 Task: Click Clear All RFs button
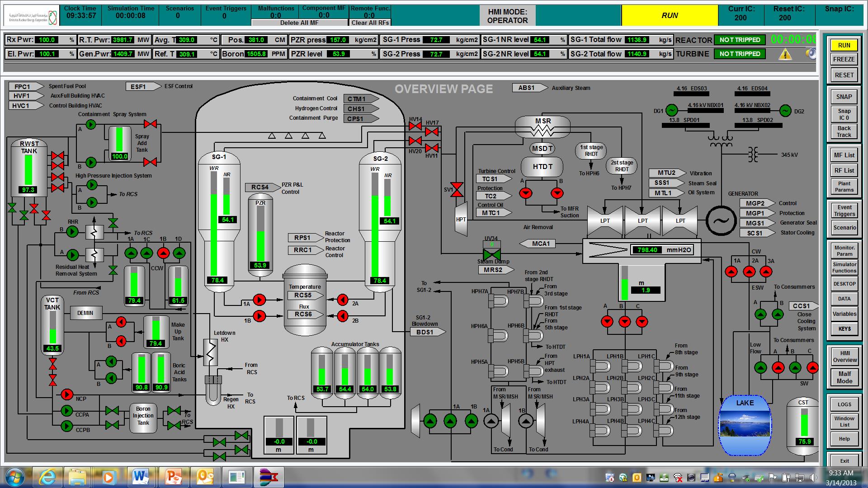(x=370, y=23)
